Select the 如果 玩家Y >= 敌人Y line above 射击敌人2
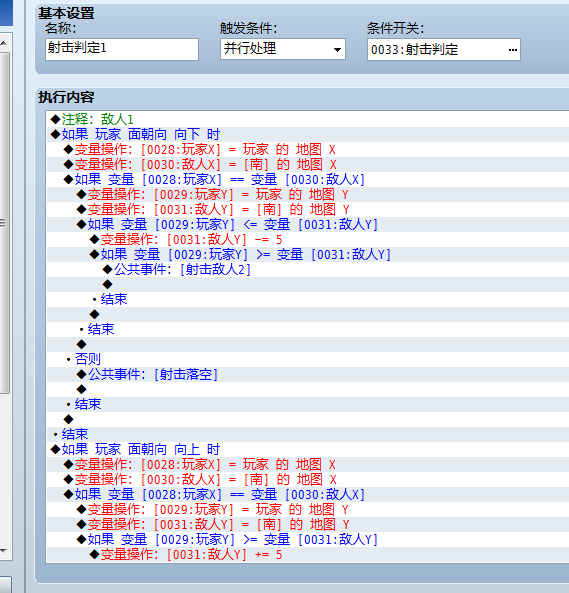 [307, 255]
